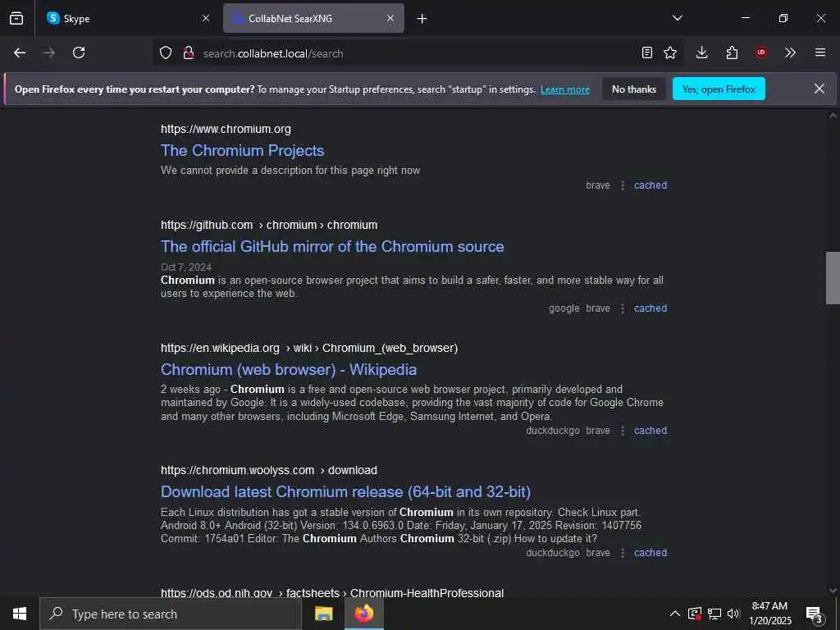Screen dimensions: 840x630
Task: Open the Extensions puzzle icon
Action: [732, 52]
